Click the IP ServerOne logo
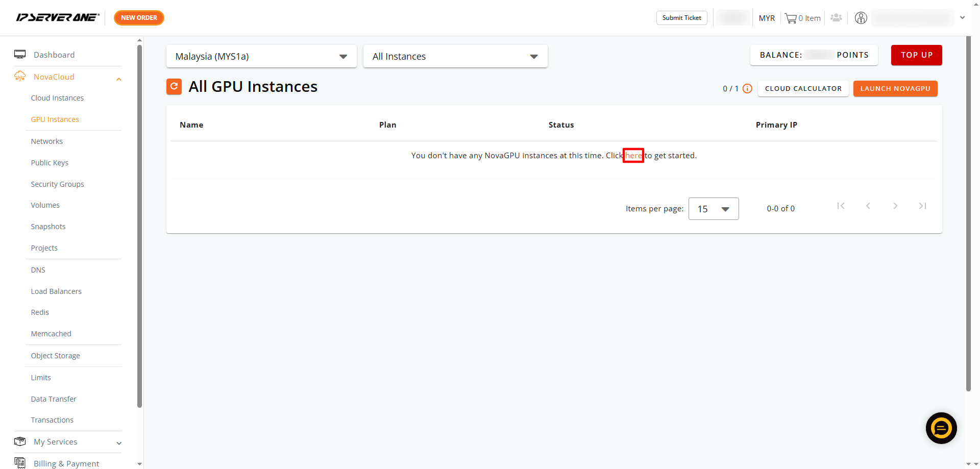The width and height of the screenshot is (980, 469). [x=58, y=17]
